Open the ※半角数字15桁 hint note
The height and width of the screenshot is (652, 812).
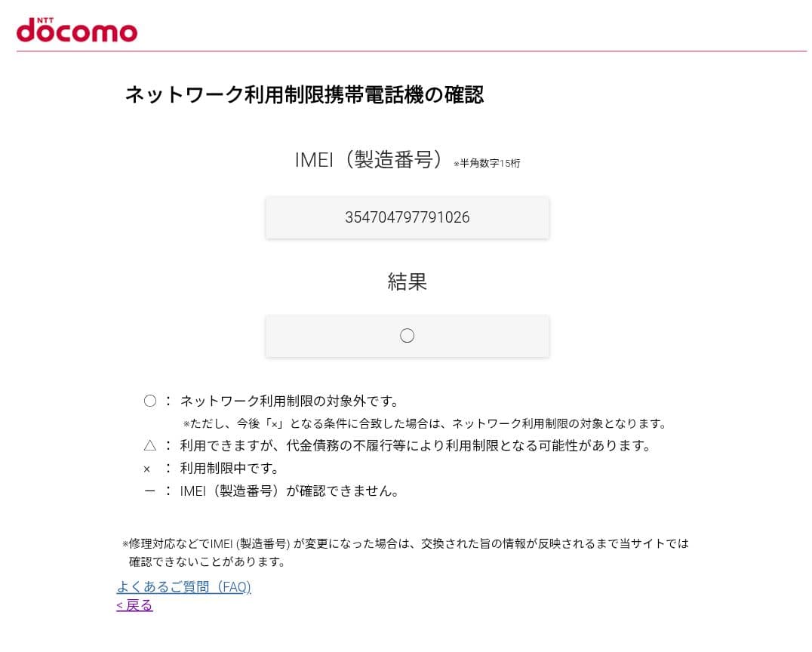coord(488,163)
